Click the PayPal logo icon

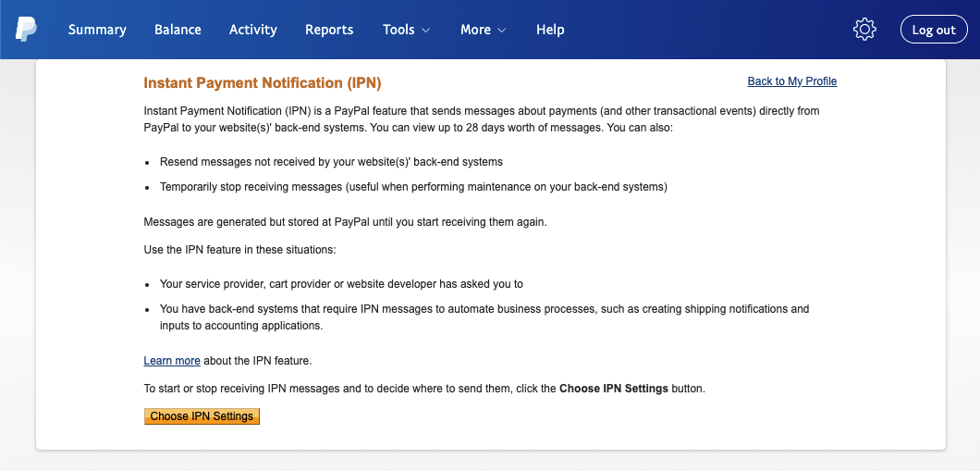click(26, 30)
